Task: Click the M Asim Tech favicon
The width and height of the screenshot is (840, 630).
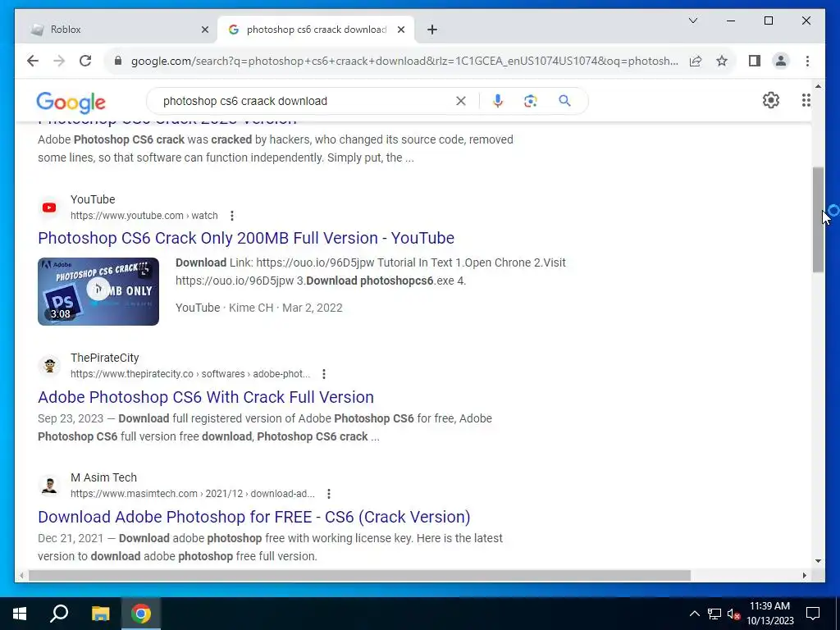Action: (49, 486)
